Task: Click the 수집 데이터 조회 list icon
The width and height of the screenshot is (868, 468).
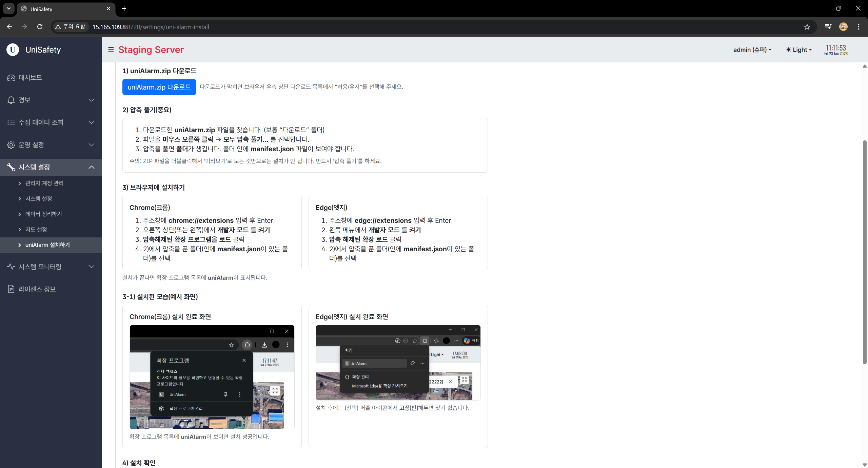Action: [11, 122]
